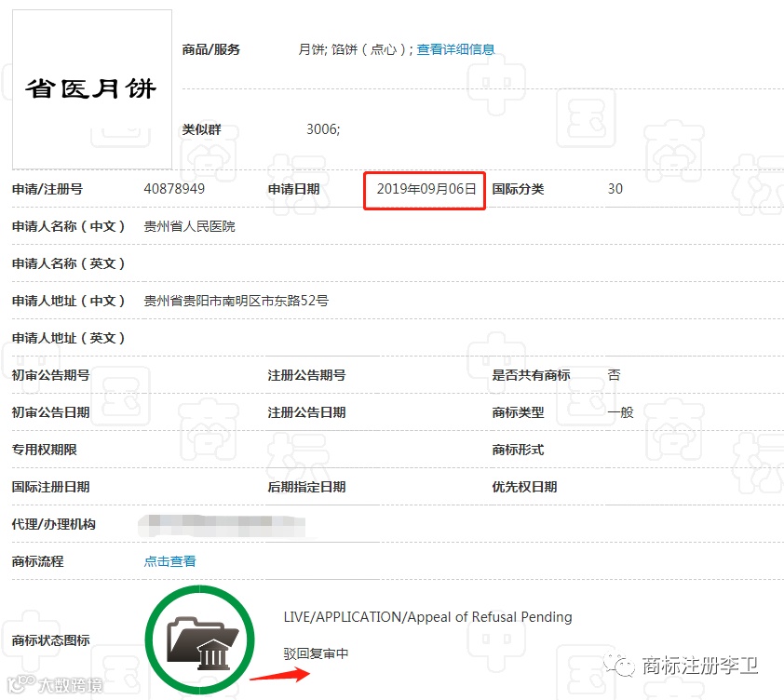Select applicant name 贵州省人民医院
The height and width of the screenshot is (700, 784).
coord(190,226)
